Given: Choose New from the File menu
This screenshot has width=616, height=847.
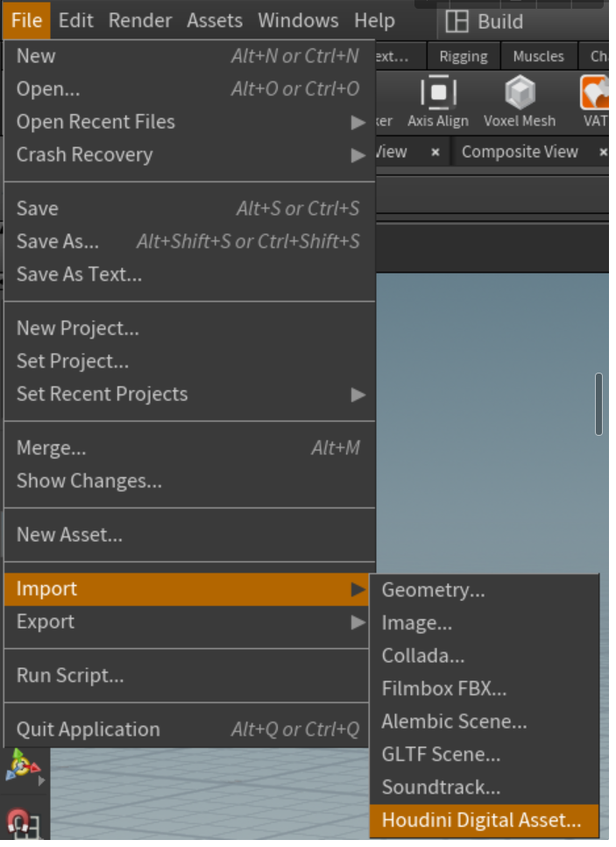Looking at the screenshot, I should [189, 56].
